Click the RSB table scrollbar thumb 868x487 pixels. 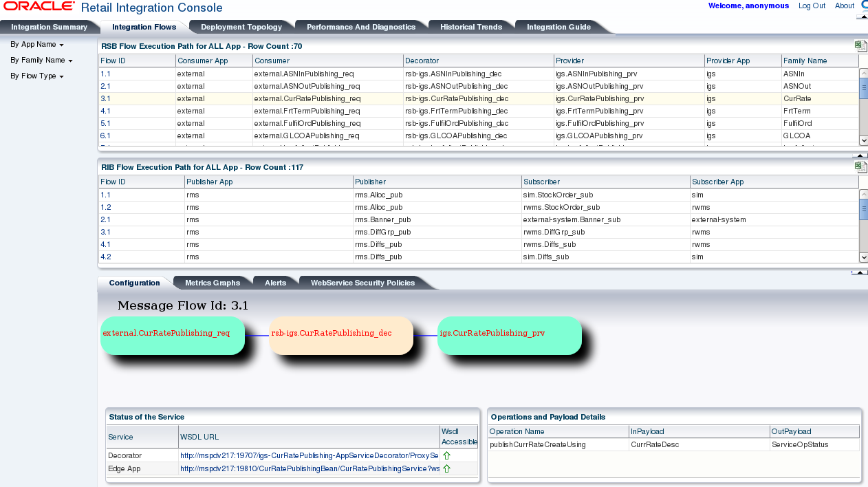[x=864, y=89]
